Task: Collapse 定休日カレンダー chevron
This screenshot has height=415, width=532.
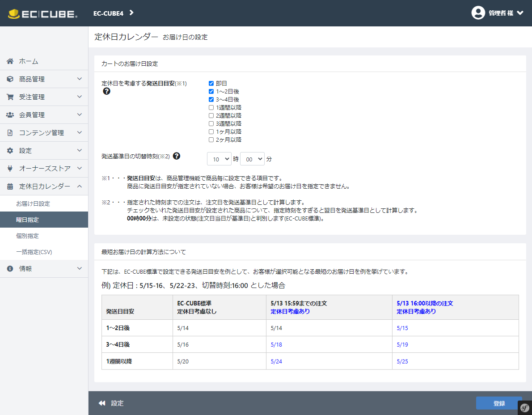Action: click(x=80, y=186)
